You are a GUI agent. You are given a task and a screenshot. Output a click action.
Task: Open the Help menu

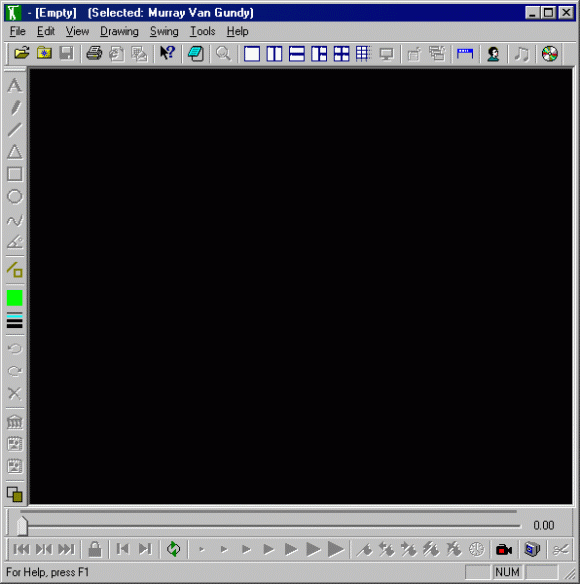coord(237,32)
